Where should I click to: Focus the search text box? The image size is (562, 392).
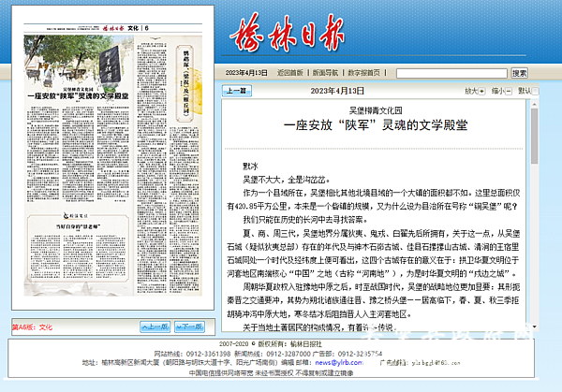click(451, 73)
